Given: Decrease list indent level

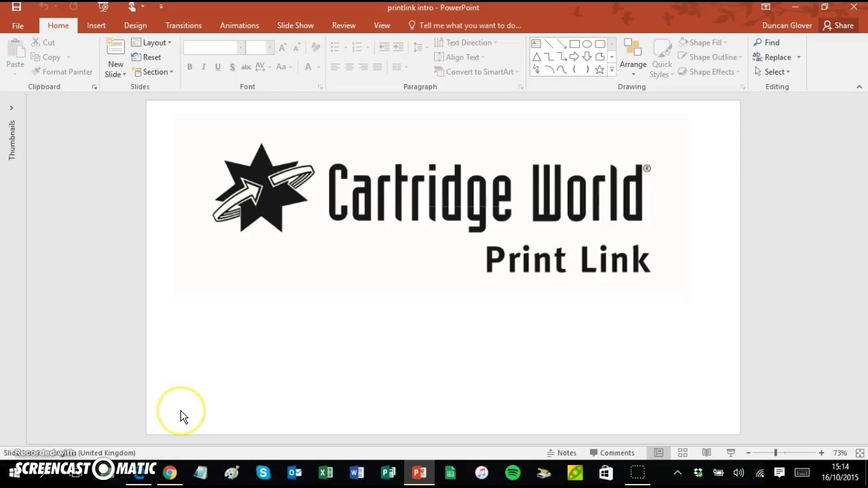Looking at the screenshot, I should (384, 47).
